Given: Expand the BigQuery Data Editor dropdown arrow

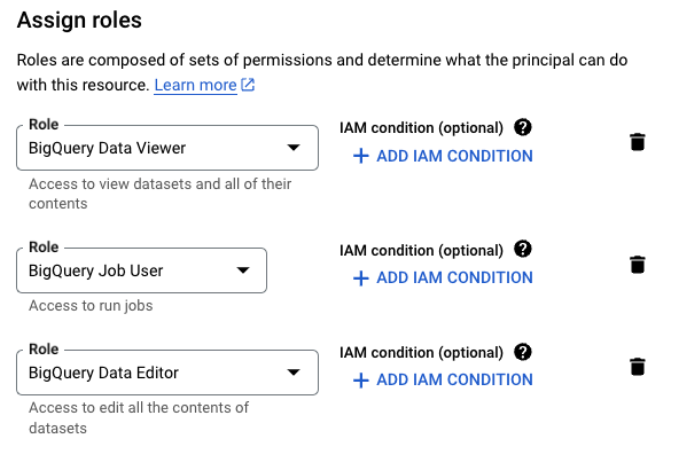Looking at the screenshot, I should (293, 373).
